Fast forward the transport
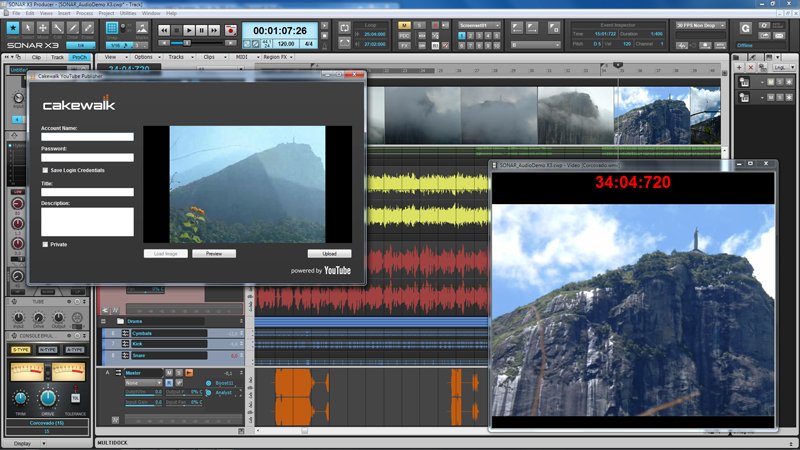Viewport: 800px width, 450px height. coord(214,31)
